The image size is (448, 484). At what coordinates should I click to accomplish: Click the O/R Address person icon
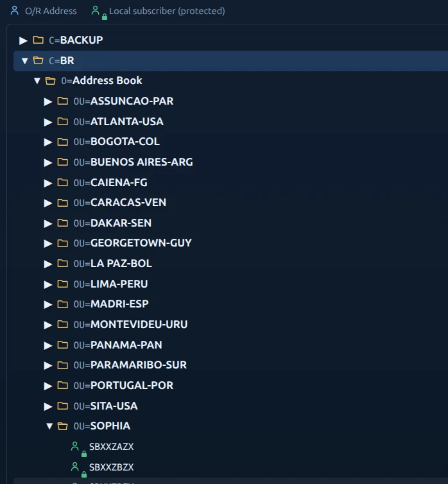coord(15,10)
